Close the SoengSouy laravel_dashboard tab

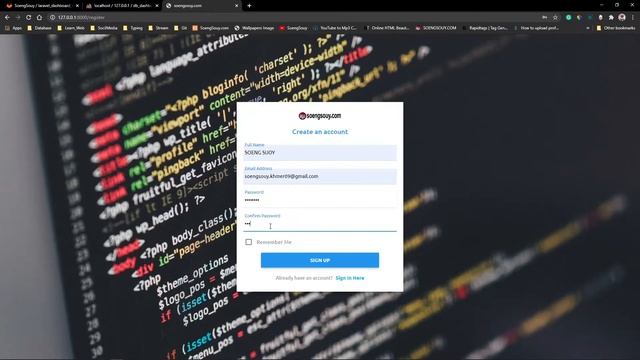click(77, 6)
